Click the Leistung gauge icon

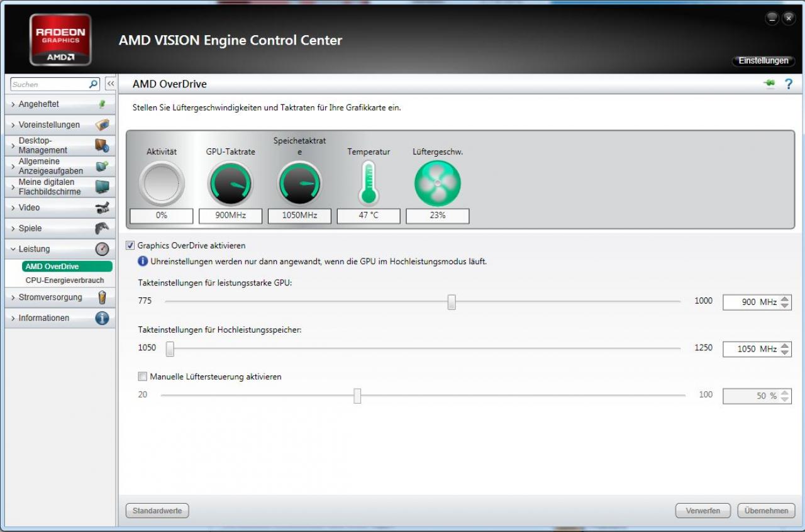(x=102, y=249)
